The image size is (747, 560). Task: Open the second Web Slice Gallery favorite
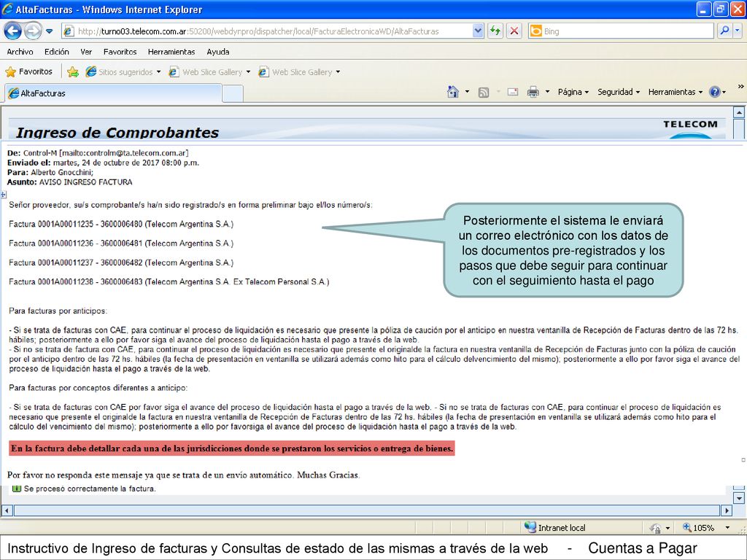pyautogui.click(x=296, y=72)
